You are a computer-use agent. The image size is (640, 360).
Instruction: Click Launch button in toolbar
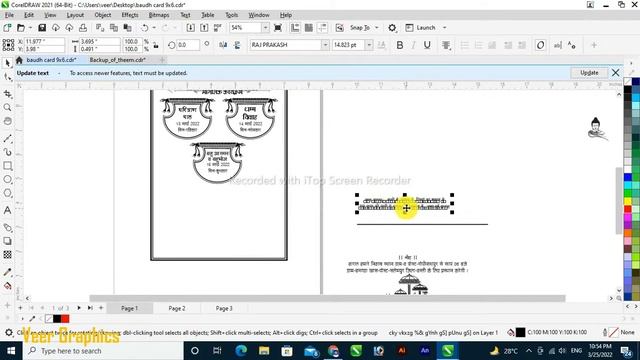[x=421, y=28]
